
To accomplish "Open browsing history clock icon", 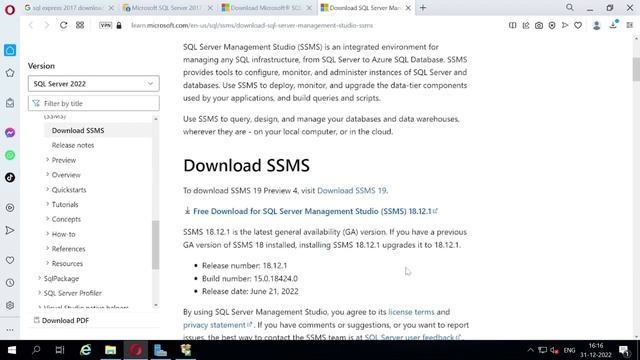I will pos(10,283).
